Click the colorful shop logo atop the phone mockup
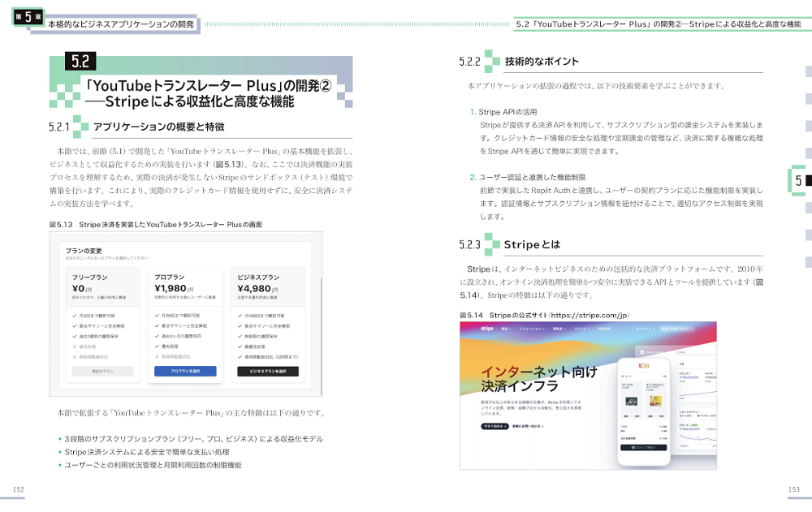 pyautogui.click(x=644, y=366)
